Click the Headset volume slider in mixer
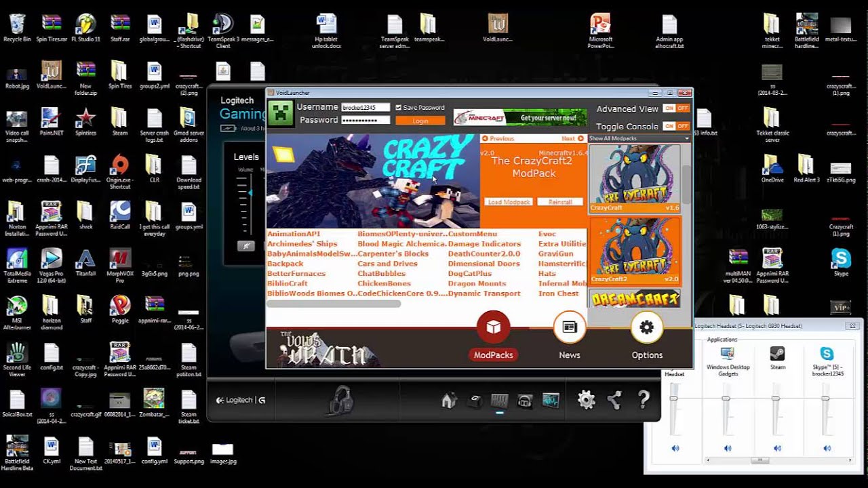The image size is (868, 488). click(673, 398)
